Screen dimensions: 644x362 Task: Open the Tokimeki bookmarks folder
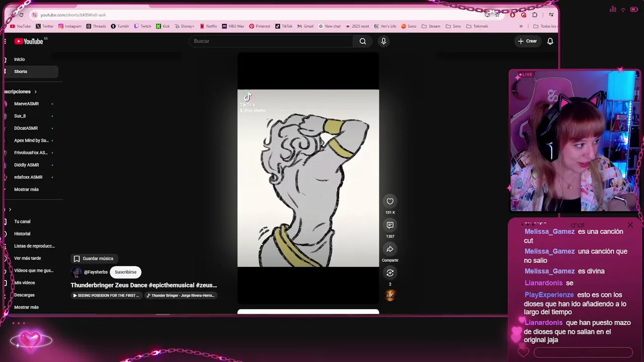(x=477, y=26)
